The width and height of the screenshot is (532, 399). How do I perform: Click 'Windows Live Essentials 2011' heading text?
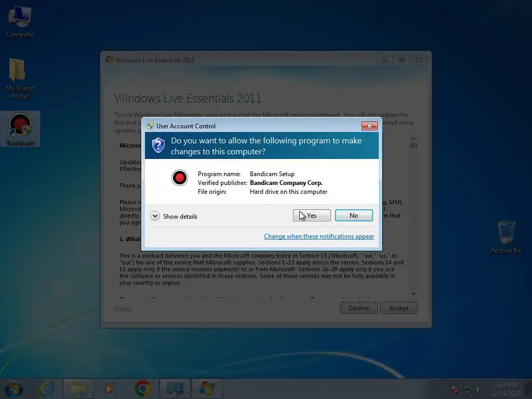click(188, 98)
